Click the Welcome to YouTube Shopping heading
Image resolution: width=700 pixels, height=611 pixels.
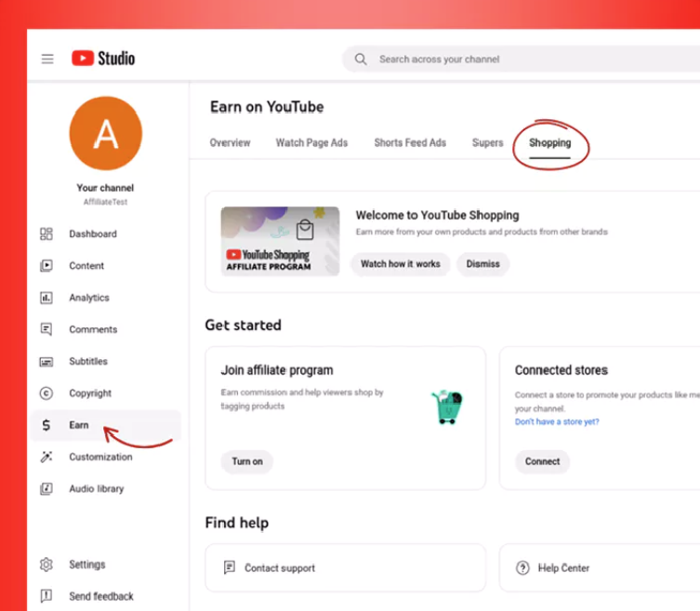click(x=438, y=215)
